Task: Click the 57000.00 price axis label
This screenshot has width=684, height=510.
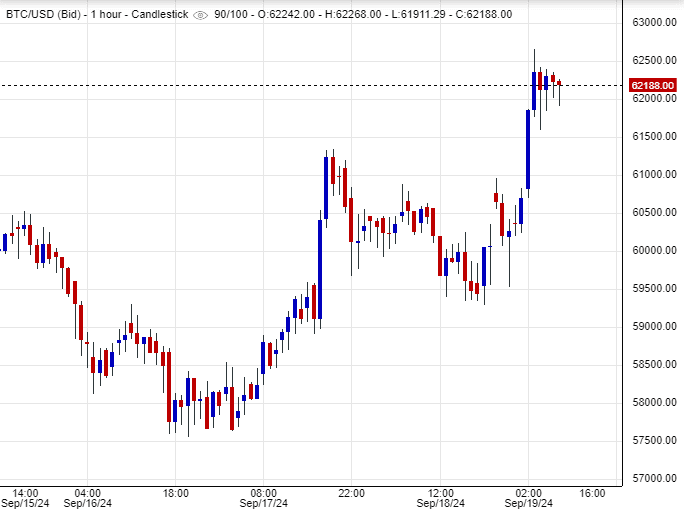Action: pos(654,478)
